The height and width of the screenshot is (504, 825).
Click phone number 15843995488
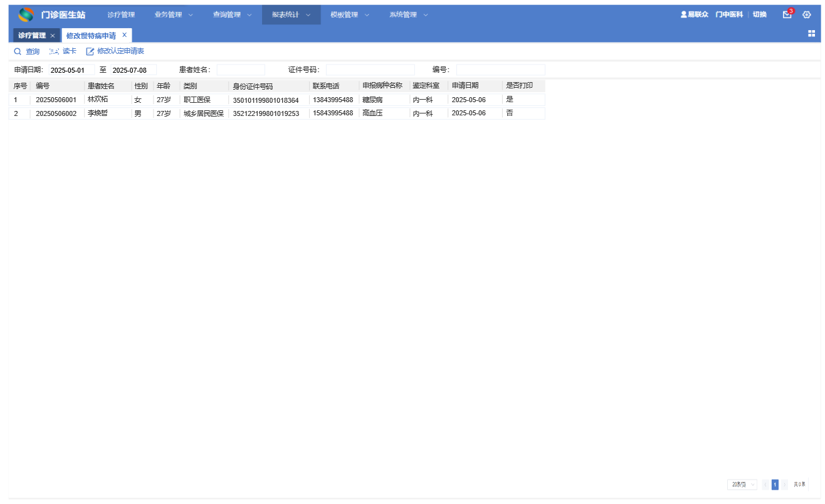[x=333, y=113]
